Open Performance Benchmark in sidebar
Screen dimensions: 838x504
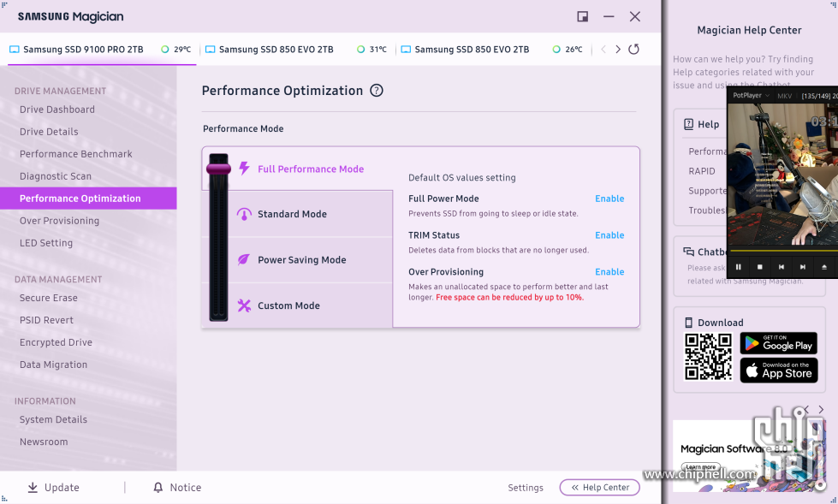pyautogui.click(x=76, y=154)
